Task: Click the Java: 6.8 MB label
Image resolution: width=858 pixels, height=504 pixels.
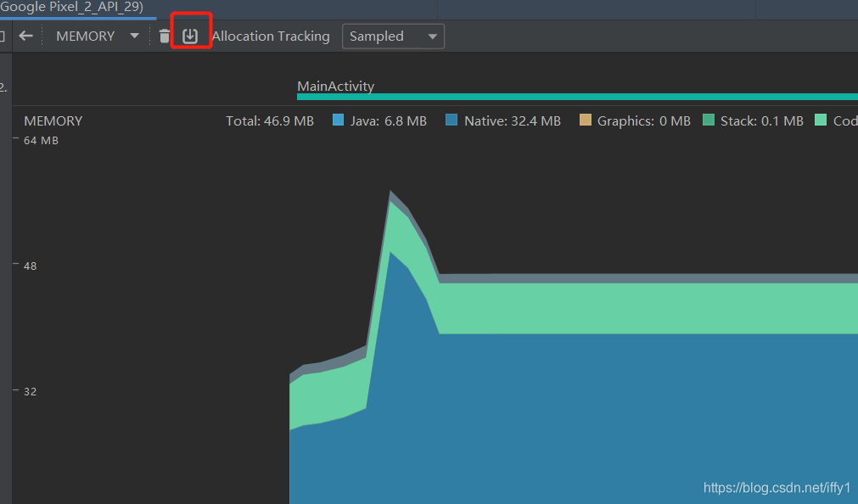Action: (x=388, y=121)
